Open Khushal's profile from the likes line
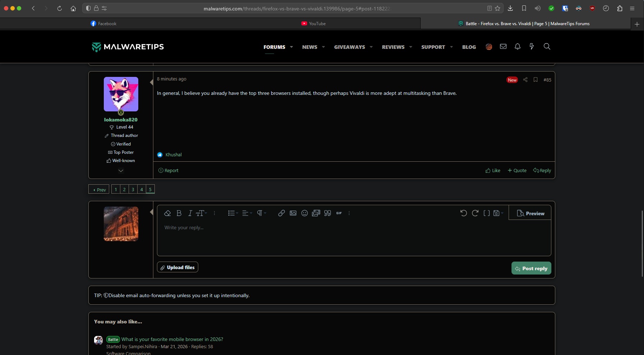Viewport: 644px width, 355px height. click(173, 155)
